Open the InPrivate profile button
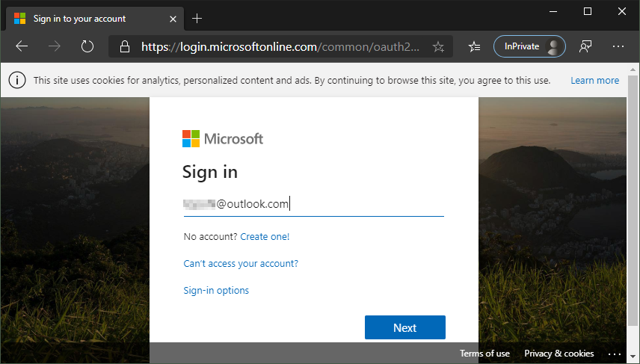Image resolution: width=640 pixels, height=364 pixels. pos(529,46)
